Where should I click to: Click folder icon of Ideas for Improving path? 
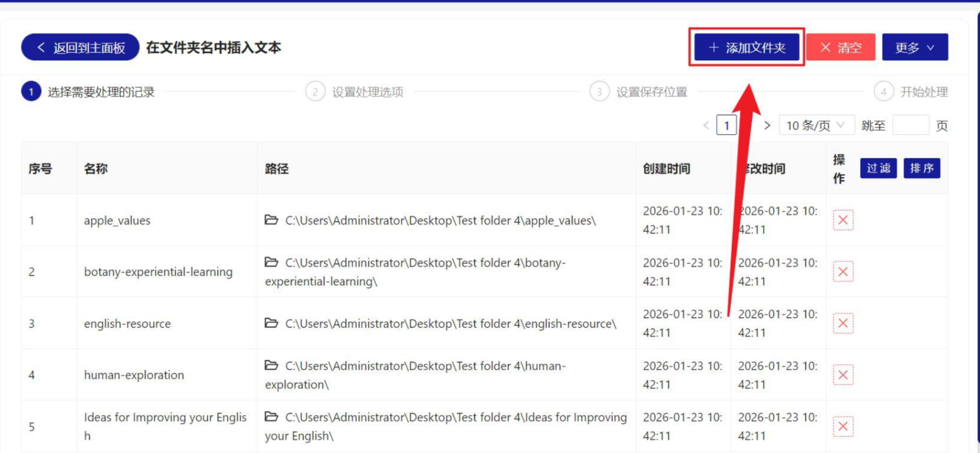(x=271, y=417)
